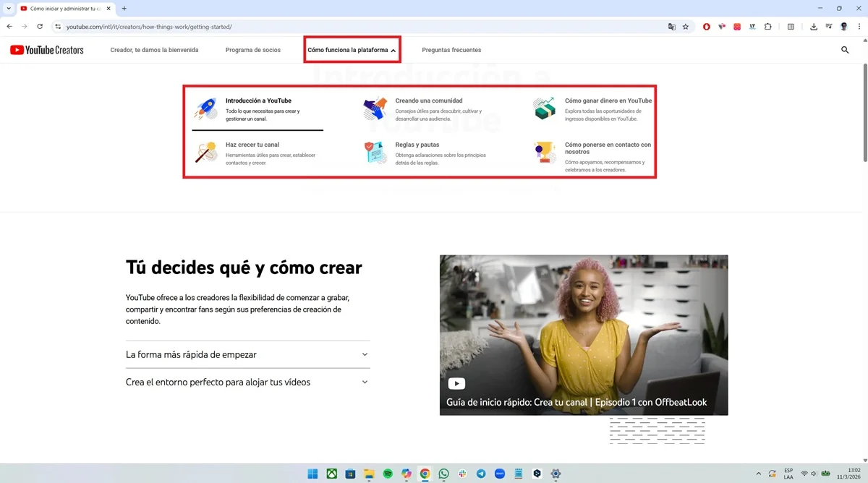Play the OffbeatLook channel guide video

click(x=456, y=383)
